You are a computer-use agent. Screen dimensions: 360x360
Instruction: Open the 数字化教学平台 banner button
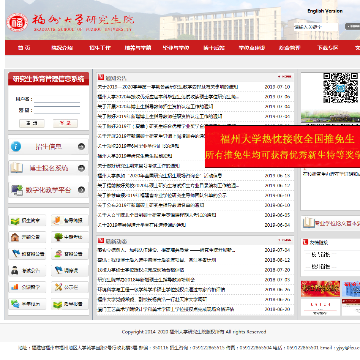pyautogui.click(x=48, y=190)
